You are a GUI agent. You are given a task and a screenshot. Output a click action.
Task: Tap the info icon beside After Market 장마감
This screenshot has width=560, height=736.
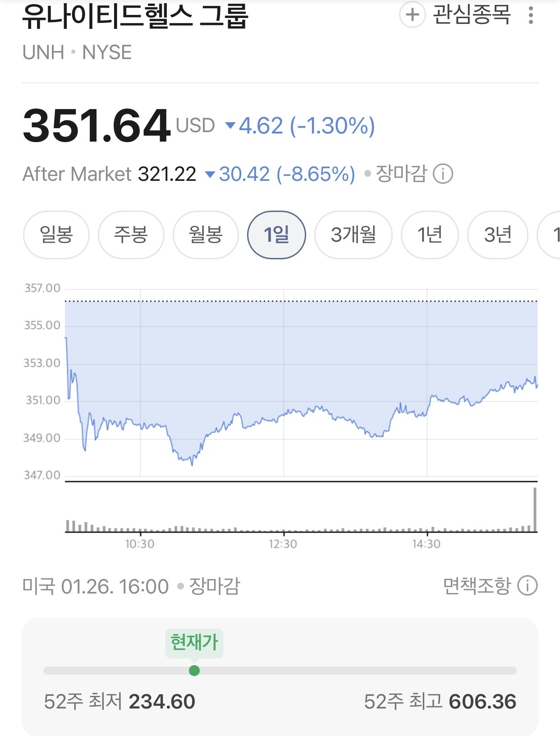click(x=443, y=174)
